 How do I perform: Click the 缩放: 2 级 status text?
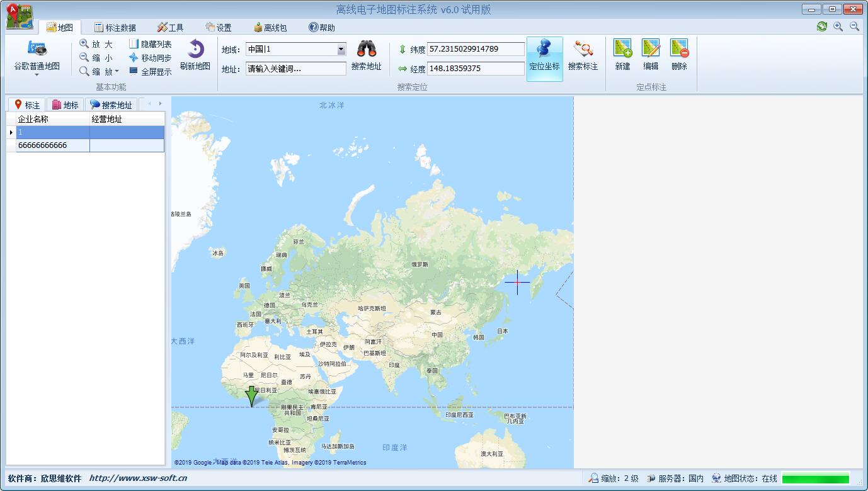(620, 478)
